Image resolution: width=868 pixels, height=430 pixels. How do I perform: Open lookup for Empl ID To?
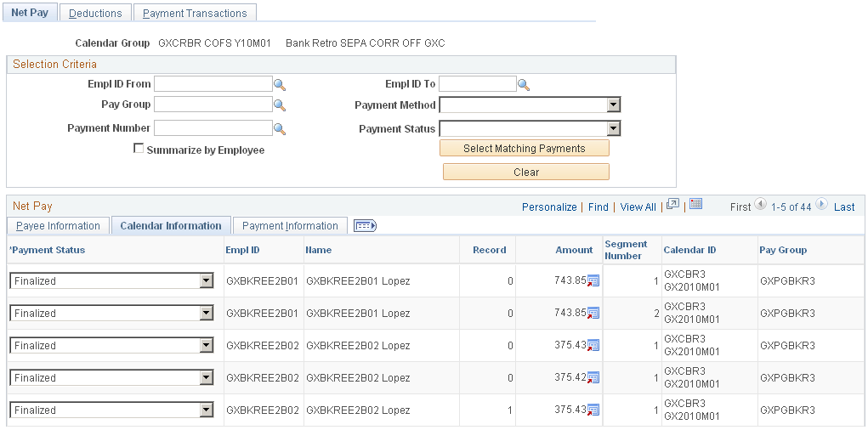coord(524,85)
